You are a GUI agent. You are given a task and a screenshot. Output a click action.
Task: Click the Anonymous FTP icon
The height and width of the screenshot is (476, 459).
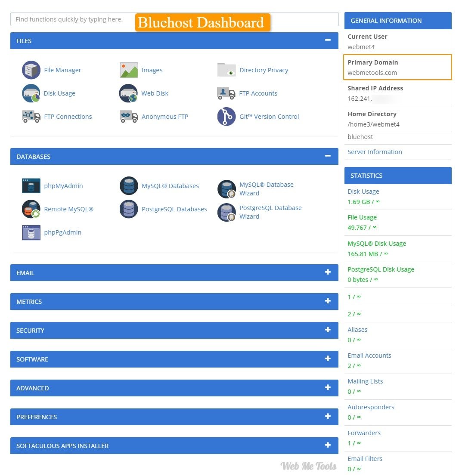coord(129,117)
